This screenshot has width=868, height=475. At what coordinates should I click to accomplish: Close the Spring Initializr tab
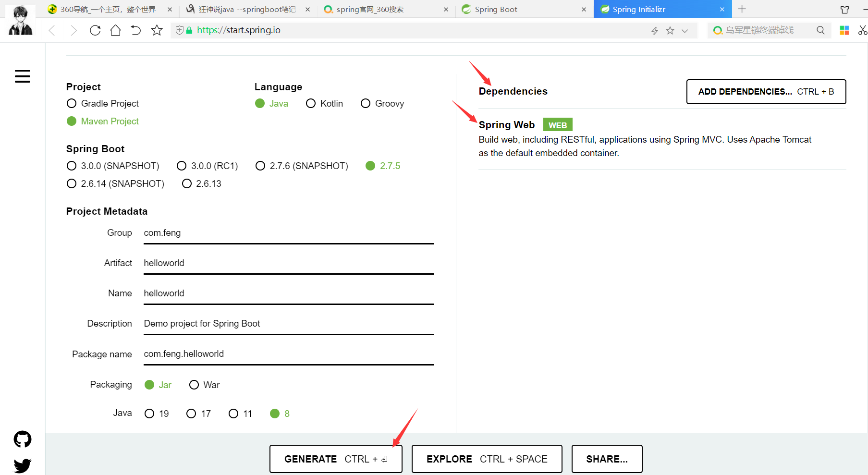click(722, 9)
